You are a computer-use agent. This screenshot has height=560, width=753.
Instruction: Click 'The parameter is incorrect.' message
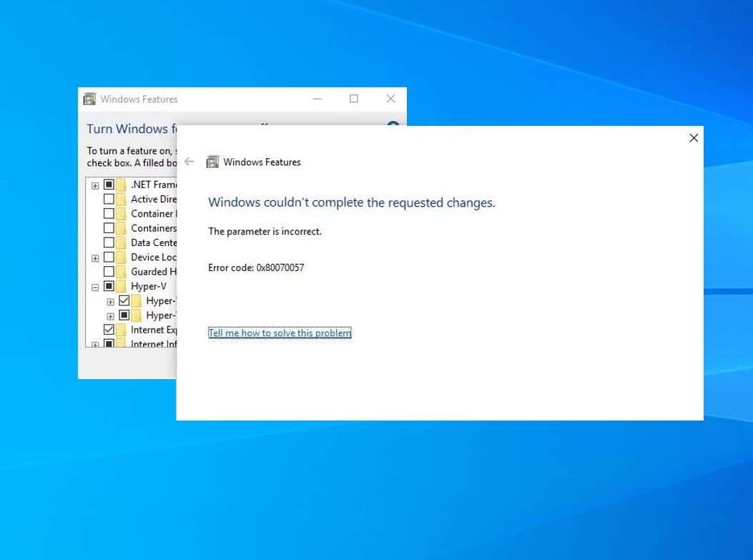tap(265, 232)
